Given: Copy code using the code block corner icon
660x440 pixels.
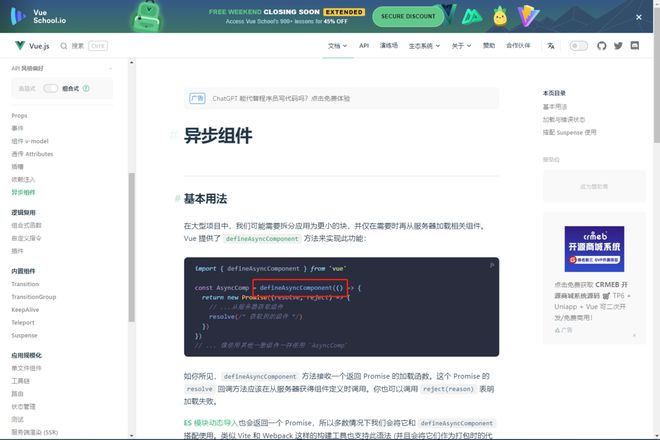Looking at the screenshot, I should (x=491, y=265).
